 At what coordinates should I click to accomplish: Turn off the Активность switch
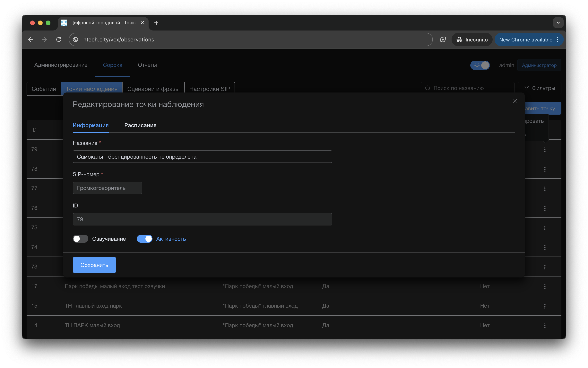coord(144,239)
